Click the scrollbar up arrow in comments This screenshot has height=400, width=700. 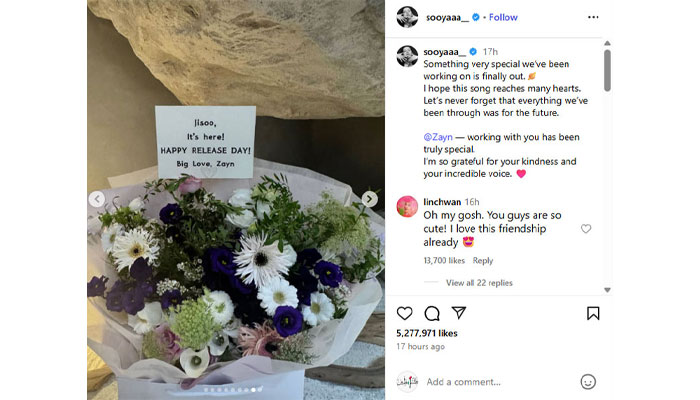[607, 43]
